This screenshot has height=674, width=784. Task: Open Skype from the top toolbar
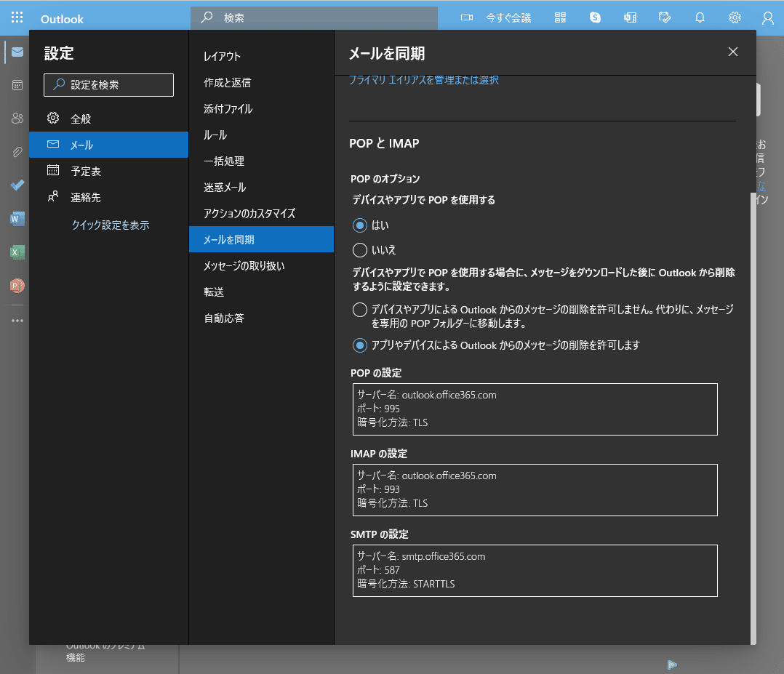[x=595, y=17]
